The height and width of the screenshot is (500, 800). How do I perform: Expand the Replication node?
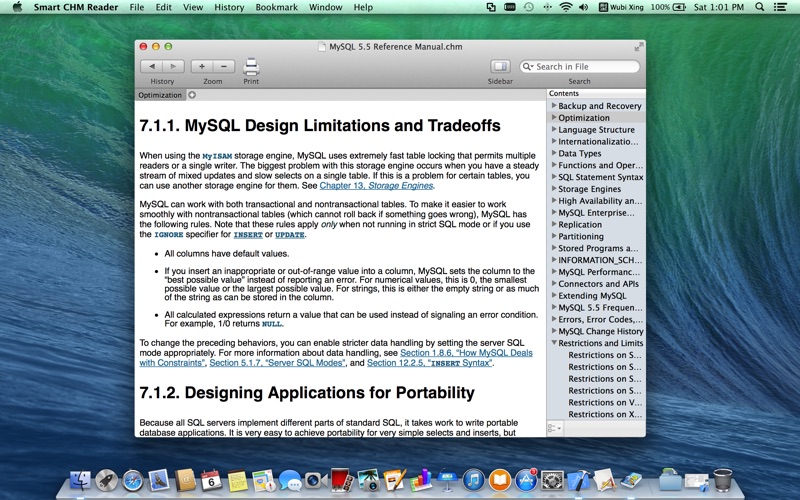[x=554, y=224]
